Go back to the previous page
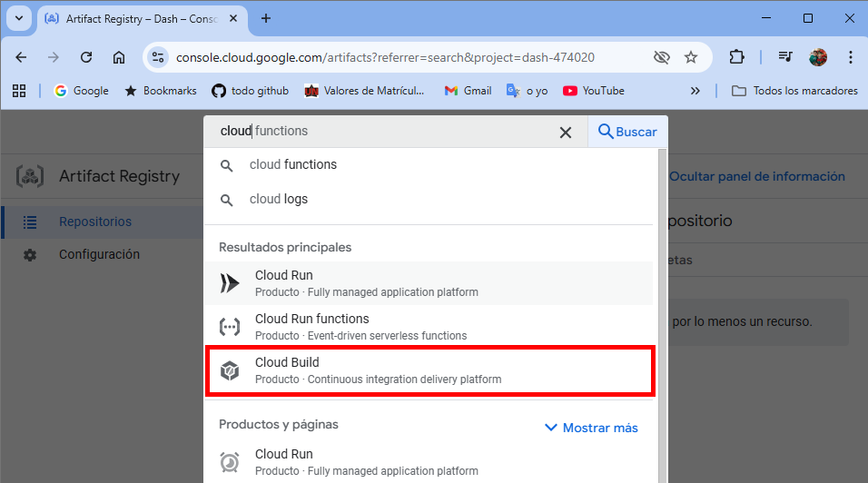Image resolution: width=868 pixels, height=483 pixels. [21, 57]
